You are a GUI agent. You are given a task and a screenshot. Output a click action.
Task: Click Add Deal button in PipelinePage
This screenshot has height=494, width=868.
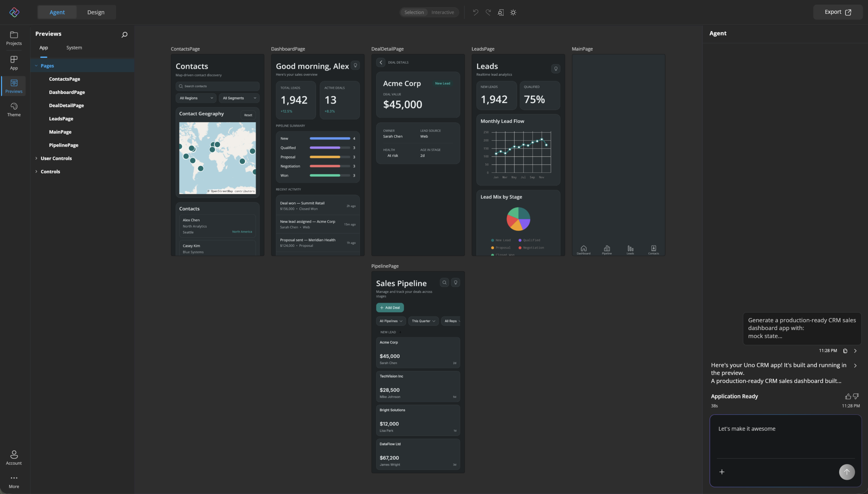coord(390,308)
